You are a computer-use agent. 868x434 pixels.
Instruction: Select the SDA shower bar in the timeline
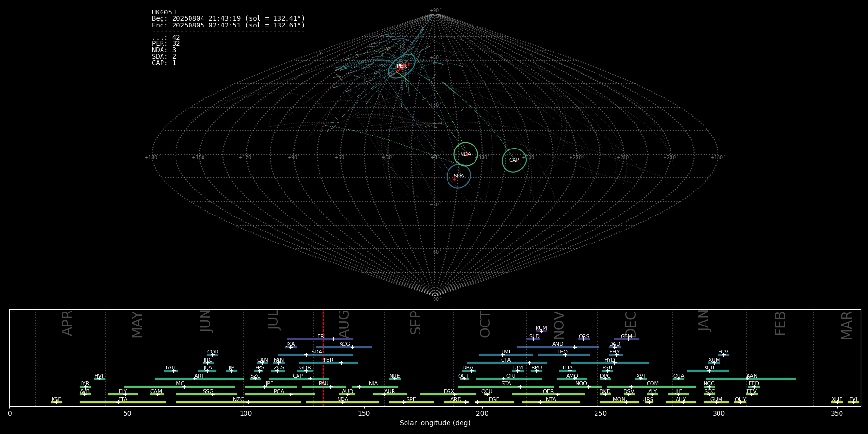click(315, 355)
